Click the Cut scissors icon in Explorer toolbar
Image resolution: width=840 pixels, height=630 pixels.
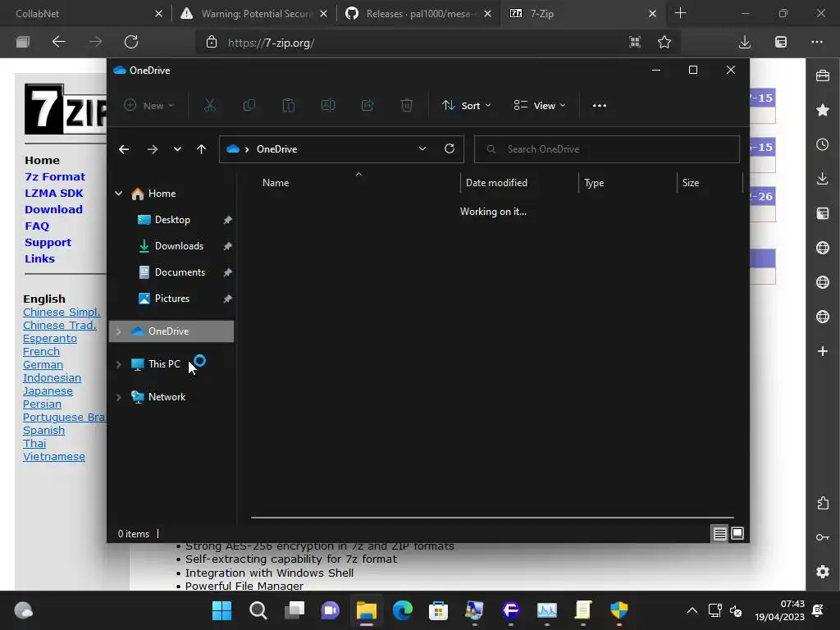[210, 106]
